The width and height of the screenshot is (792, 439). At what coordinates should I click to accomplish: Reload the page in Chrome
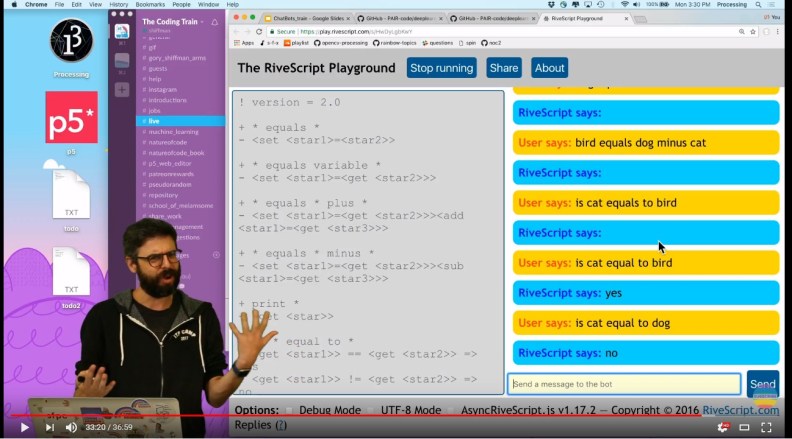tap(259, 31)
